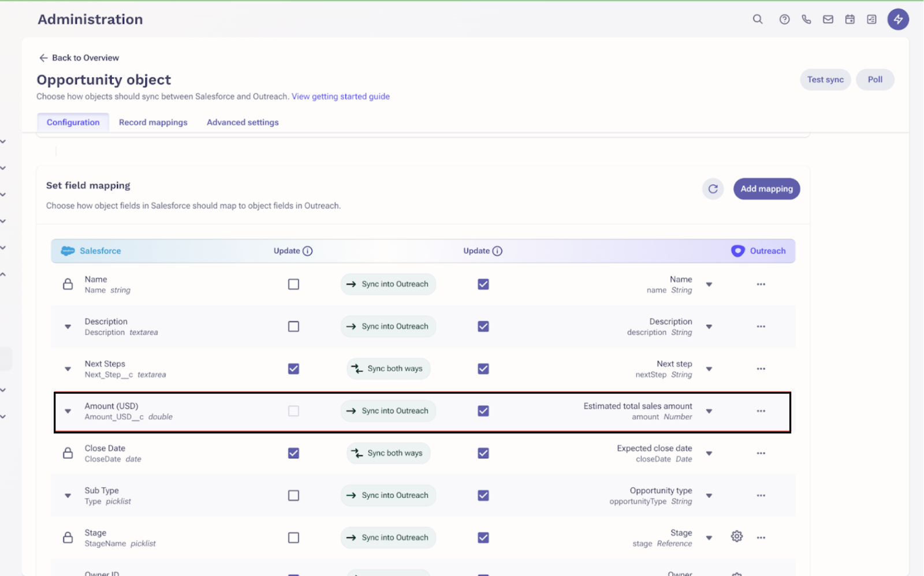This screenshot has height=576, width=924.
Task: Open the mail envelope icon
Action: (x=828, y=19)
